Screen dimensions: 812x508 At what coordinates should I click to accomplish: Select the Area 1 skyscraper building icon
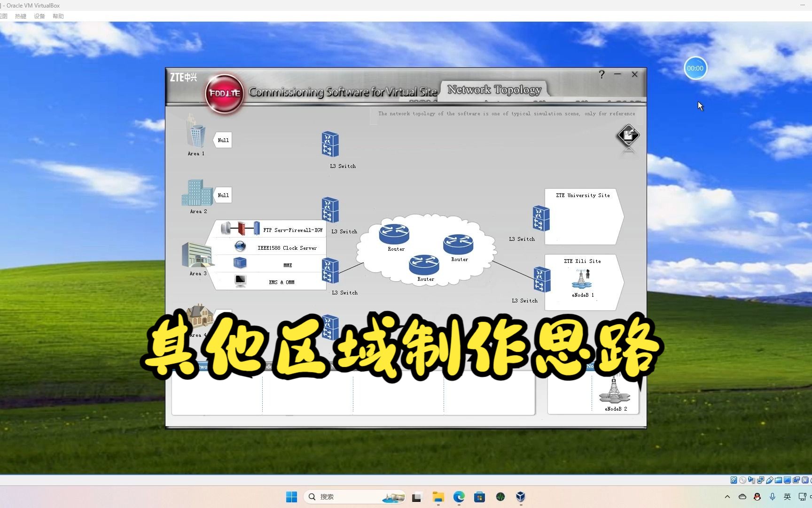pyautogui.click(x=195, y=131)
